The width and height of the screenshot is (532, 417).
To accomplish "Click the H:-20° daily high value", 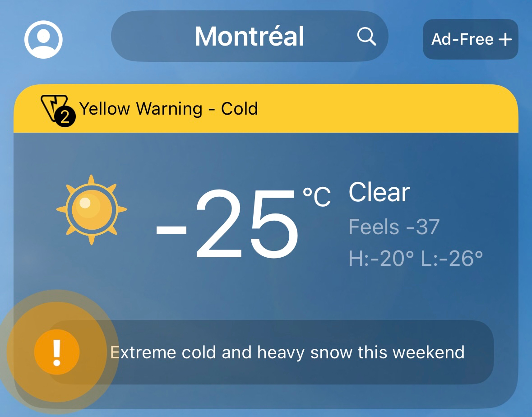I will coord(381,259).
